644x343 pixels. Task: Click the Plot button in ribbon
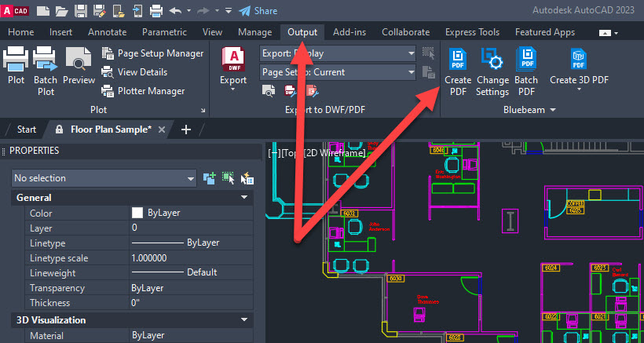click(x=16, y=66)
